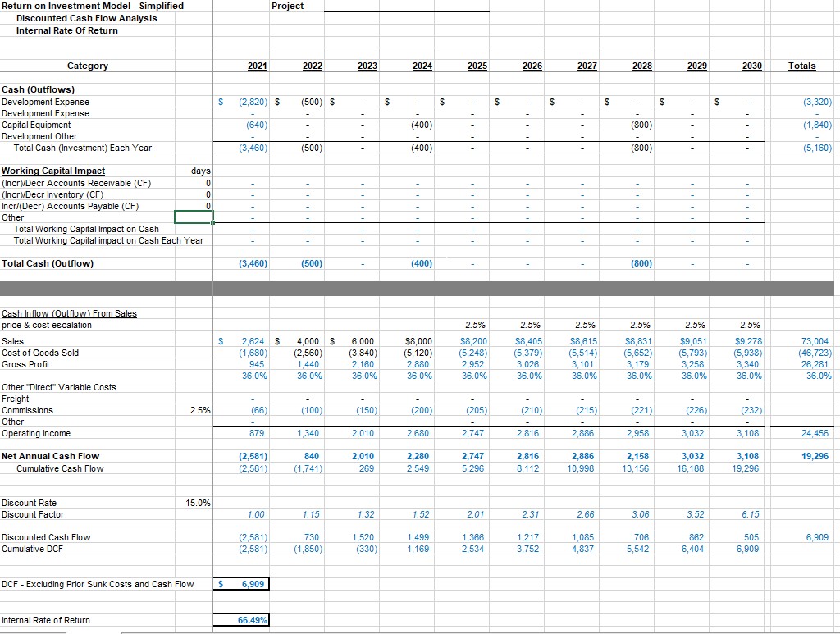Select 2021 Sales value 2,624
840x634 pixels.
253,341
